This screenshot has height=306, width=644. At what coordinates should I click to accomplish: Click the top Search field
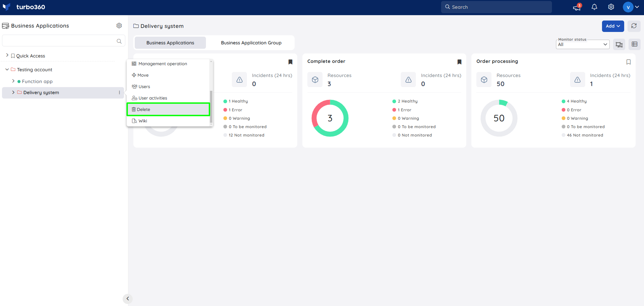click(x=496, y=7)
